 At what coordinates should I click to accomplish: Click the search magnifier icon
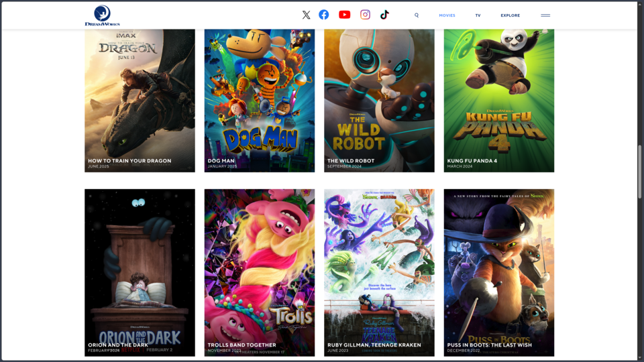click(417, 15)
